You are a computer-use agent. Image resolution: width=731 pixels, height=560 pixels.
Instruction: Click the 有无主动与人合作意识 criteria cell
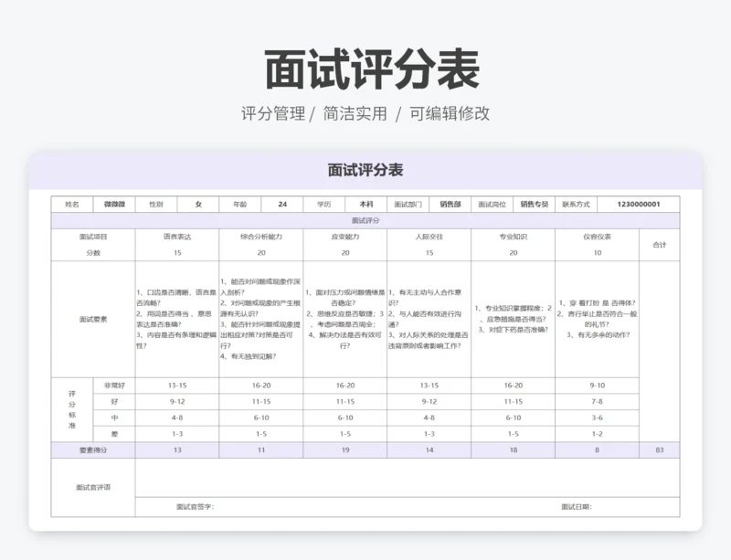point(429,320)
